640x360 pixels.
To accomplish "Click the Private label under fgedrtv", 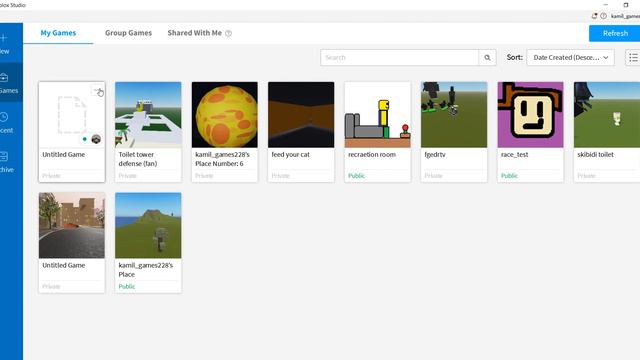I will click(433, 176).
